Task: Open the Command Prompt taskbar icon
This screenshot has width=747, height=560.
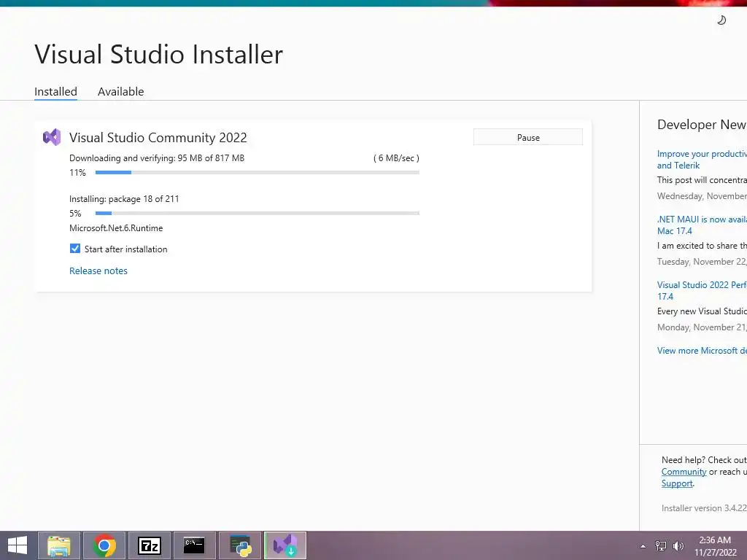Action: [194, 545]
